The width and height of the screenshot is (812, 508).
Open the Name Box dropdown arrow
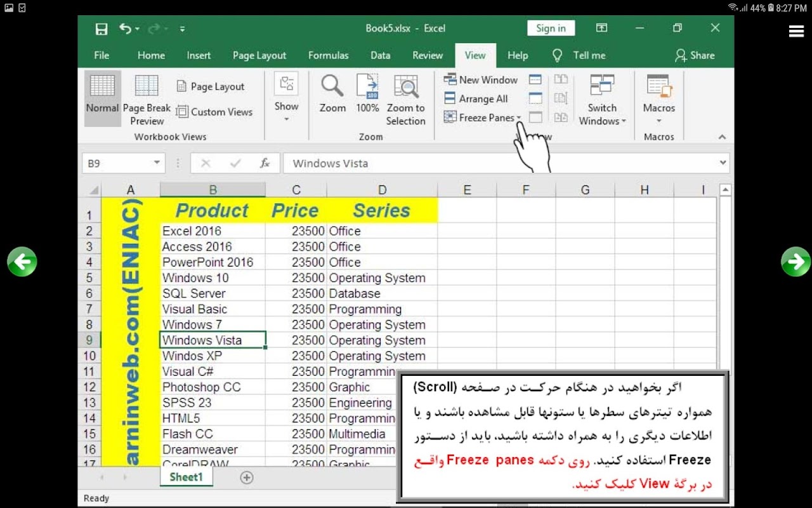157,163
